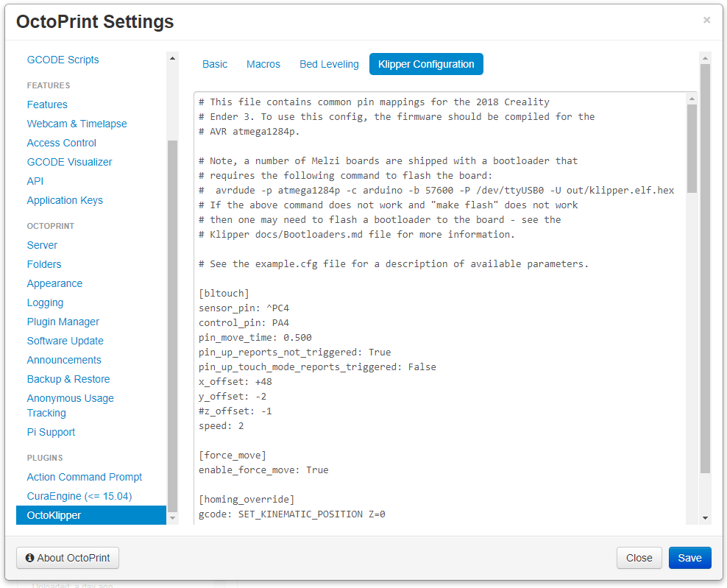Open the Plugin Manager
727x588 pixels.
tap(63, 322)
